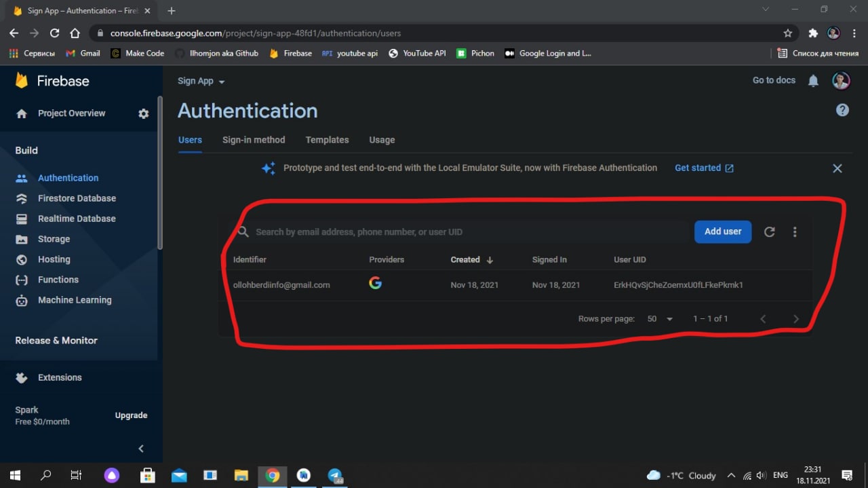Open Hosting section in sidebar

tap(54, 259)
